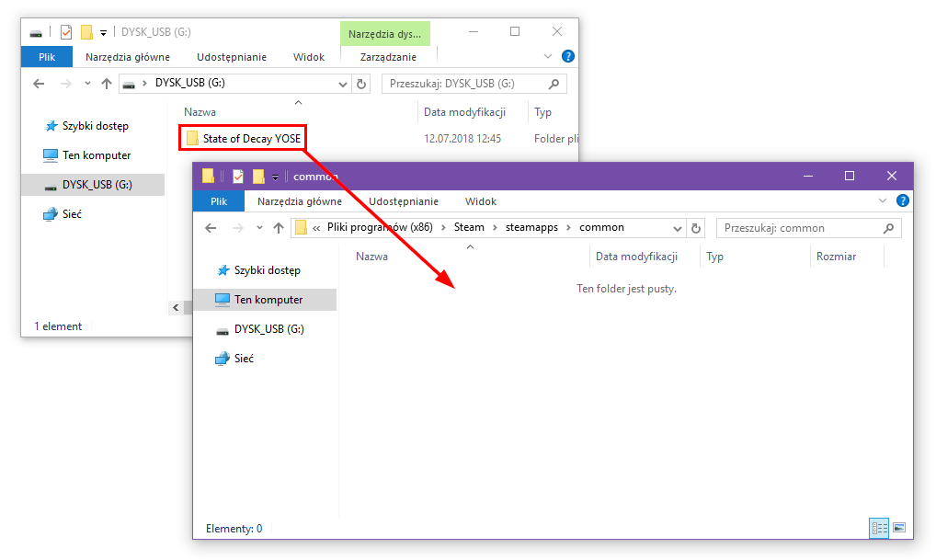Open the address bar history dropdown in the common window
Image resolution: width=936 pixels, height=560 pixels.
pos(678,228)
